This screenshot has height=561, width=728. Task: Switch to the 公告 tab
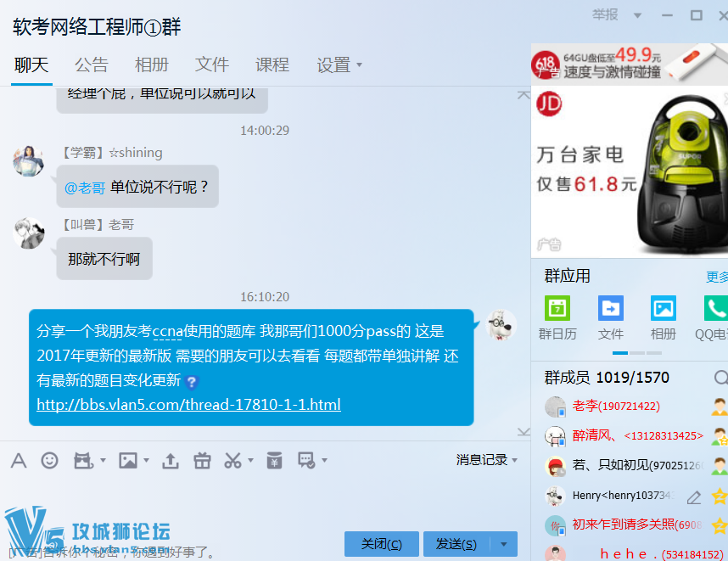(92, 65)
